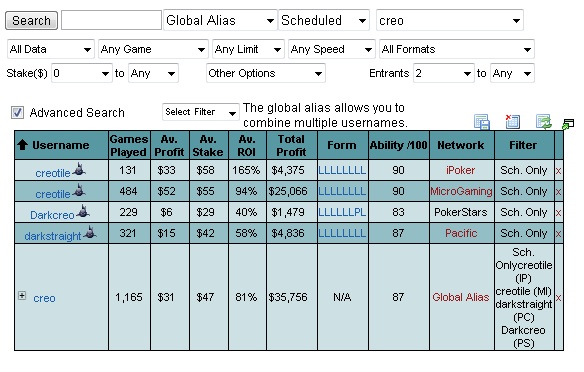Open the darkstraight player link
Image resolution: width=584 pixels, height=372 pixels.
coord(53,236)
